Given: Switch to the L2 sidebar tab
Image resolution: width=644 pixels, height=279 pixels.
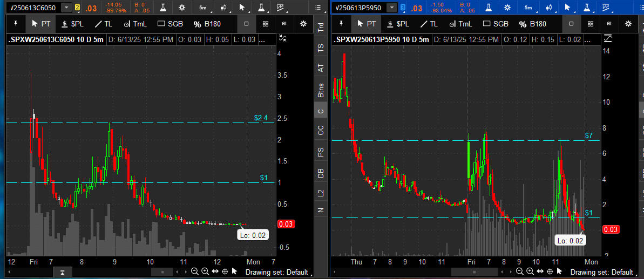Looking at the screenshot, I should 321,193.
